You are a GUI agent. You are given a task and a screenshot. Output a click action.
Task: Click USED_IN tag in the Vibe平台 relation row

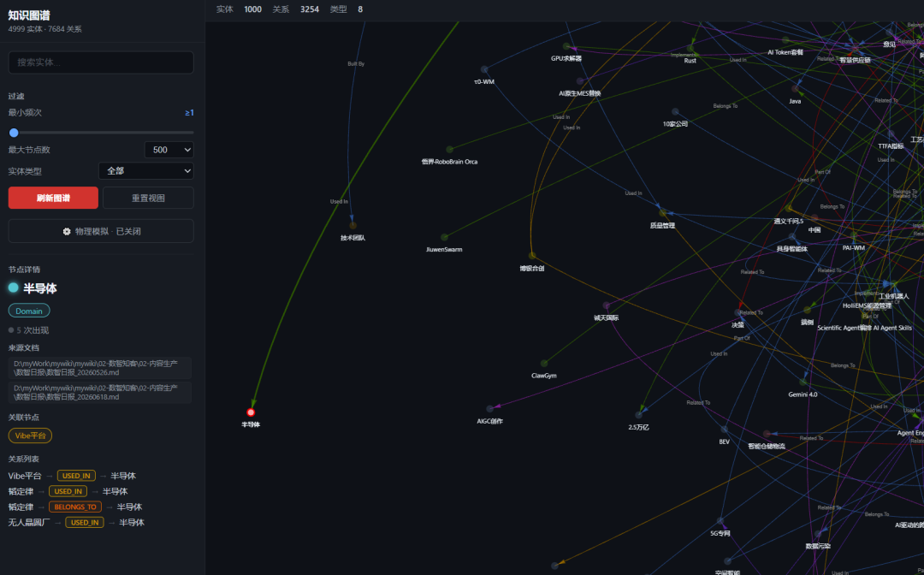(x=76, y=476)
